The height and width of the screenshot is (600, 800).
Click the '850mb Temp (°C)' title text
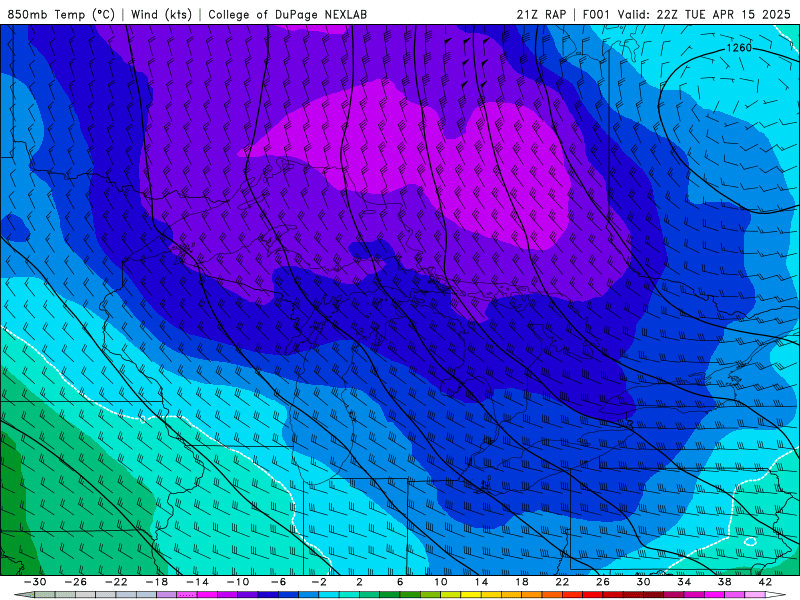click(61, 14)
